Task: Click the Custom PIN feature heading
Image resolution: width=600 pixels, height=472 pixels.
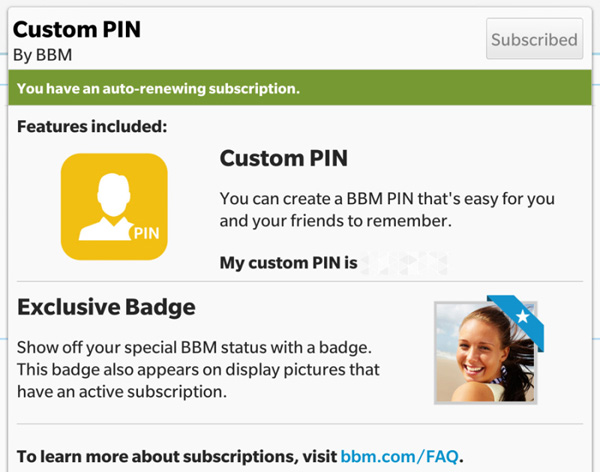Action: point(283,158)
